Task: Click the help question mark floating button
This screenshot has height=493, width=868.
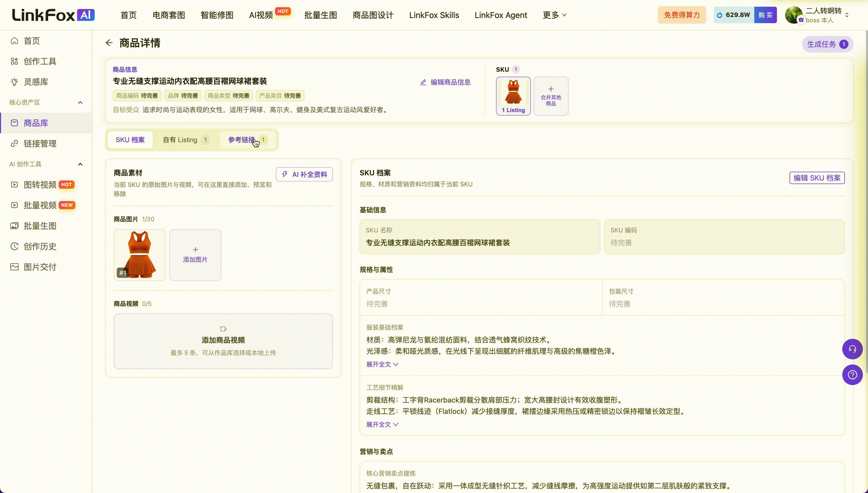Action: pos(852,375)
